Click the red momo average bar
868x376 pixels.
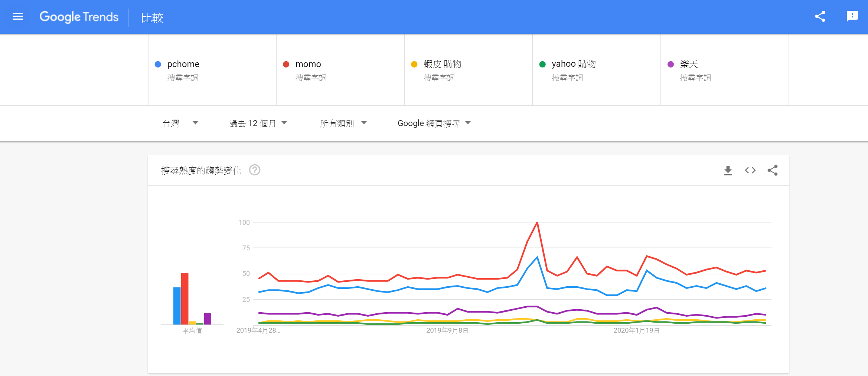point(185,299)
